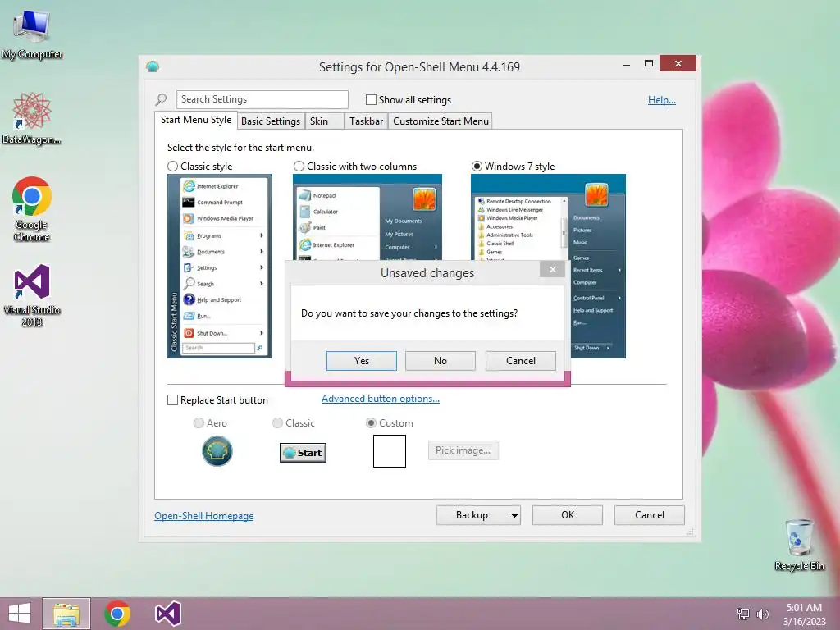Open the Open-Shell Homepage link
Screen dimensions: 840x630
coord(204,516)
